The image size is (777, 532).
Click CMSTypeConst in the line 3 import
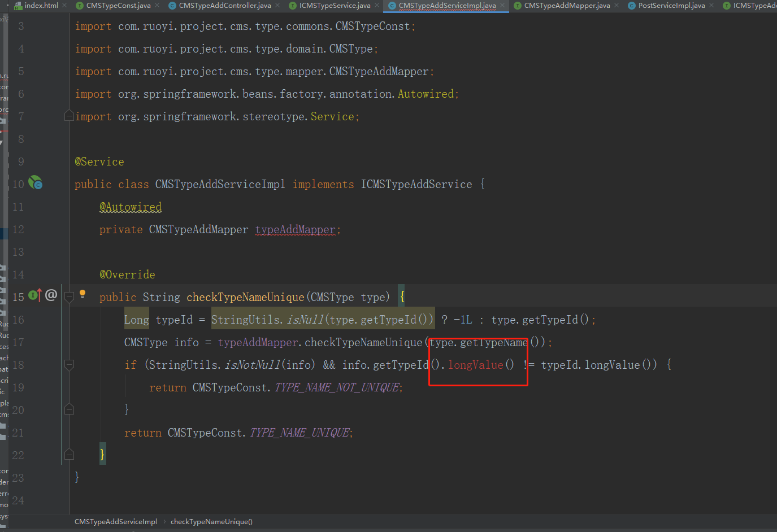click(x=373, y=27)
